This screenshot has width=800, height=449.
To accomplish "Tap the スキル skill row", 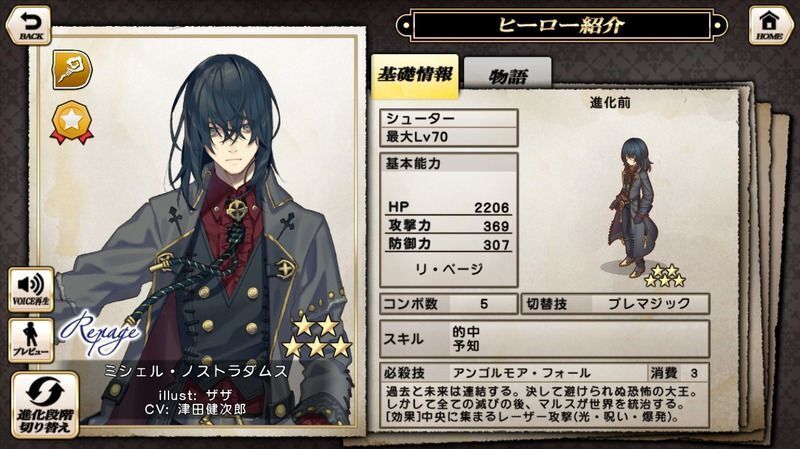I will pyautogui.click(x=544, y=339).
